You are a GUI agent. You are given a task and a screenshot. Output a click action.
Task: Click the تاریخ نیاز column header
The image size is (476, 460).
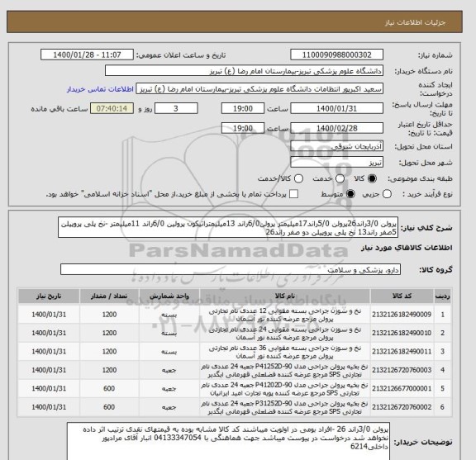click(49, 296)
